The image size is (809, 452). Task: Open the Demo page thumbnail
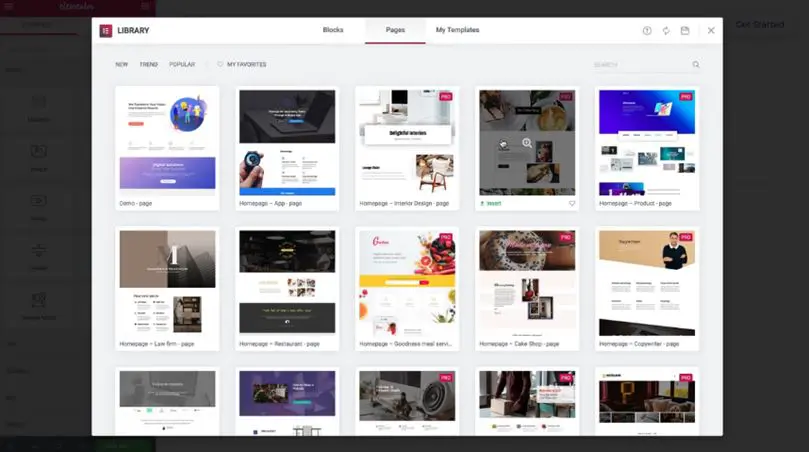coord(167,142)
